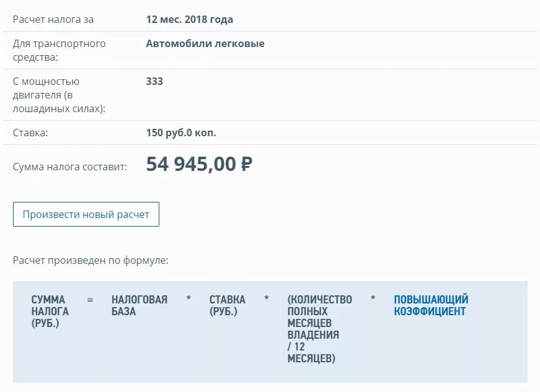
Task: Click the "Произвести новый расчет" button
Action: click(x=86, y=214)
